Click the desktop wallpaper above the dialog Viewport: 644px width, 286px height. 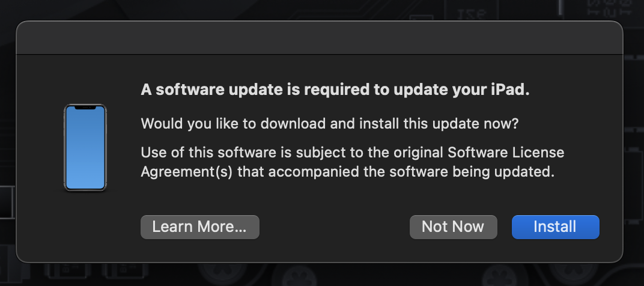point(322,9)
